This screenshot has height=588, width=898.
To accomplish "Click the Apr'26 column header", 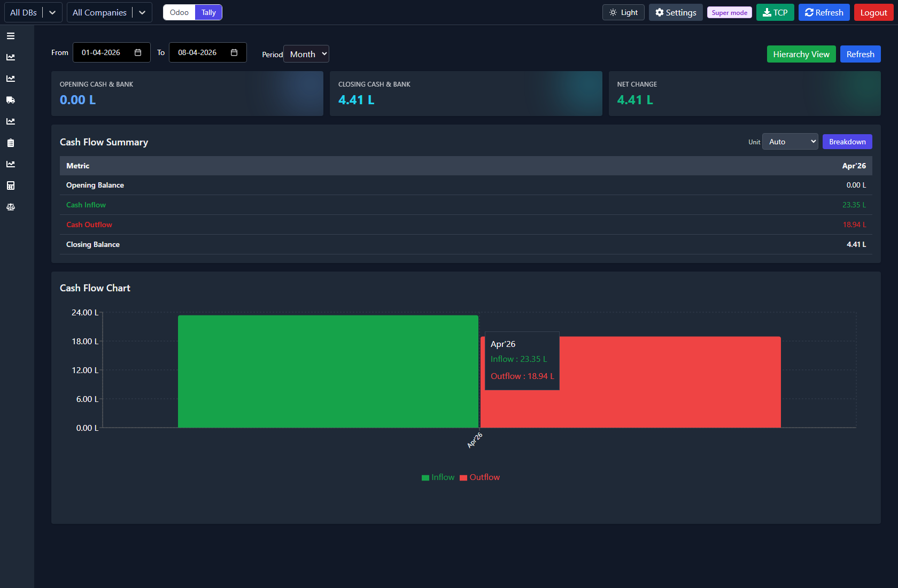I will pos(854,166).
